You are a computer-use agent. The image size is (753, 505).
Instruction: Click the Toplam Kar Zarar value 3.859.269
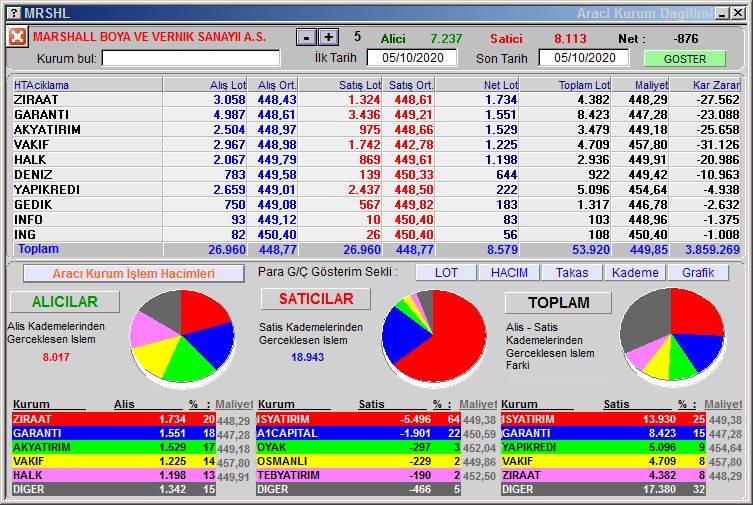pyautogui.click(x=712, y=250)
